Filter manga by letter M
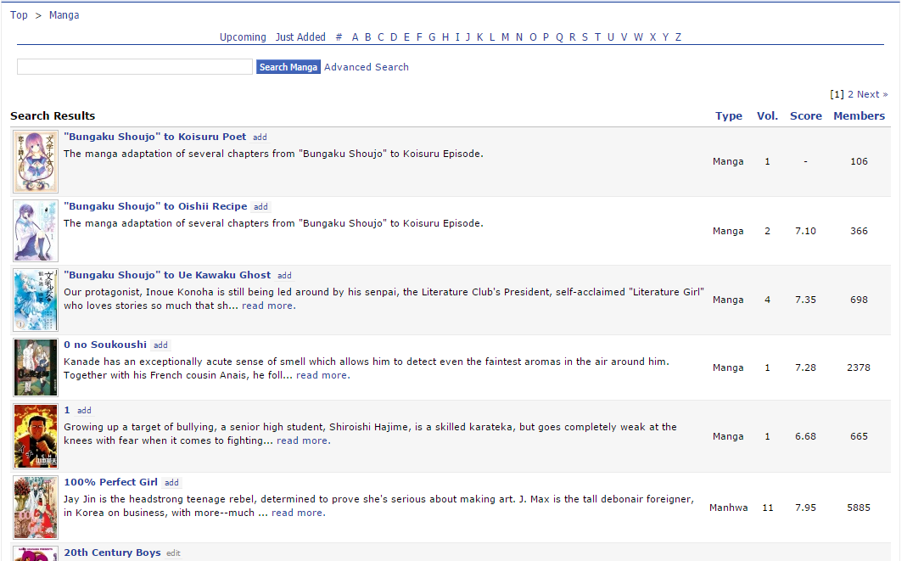This screenshot has height=561, width=924. pos(506,37)
